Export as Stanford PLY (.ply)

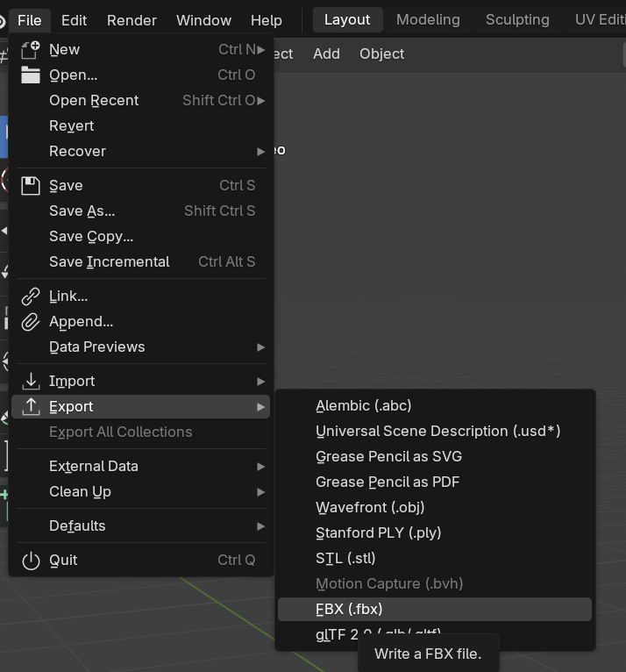[x=435, y=533]
